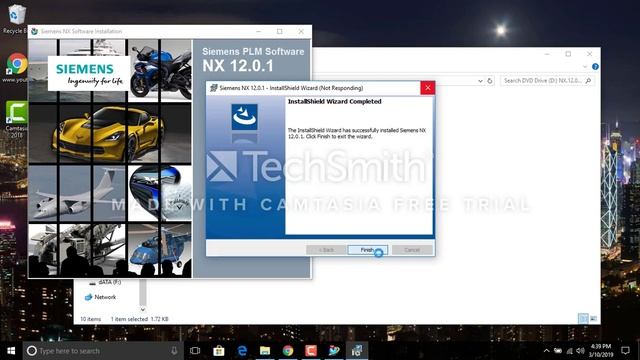Open network settings from the tray
Screen dimensions: 640x360
coord(569,351)
